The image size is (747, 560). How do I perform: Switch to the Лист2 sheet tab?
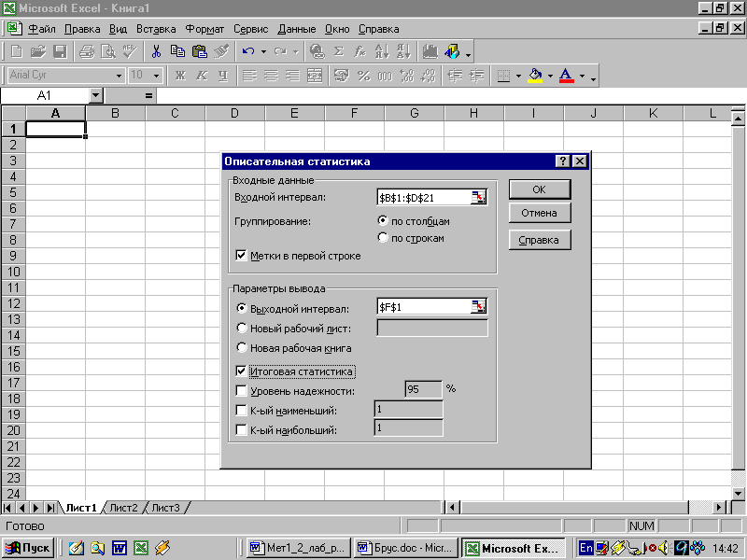click(x=123, y=508)
